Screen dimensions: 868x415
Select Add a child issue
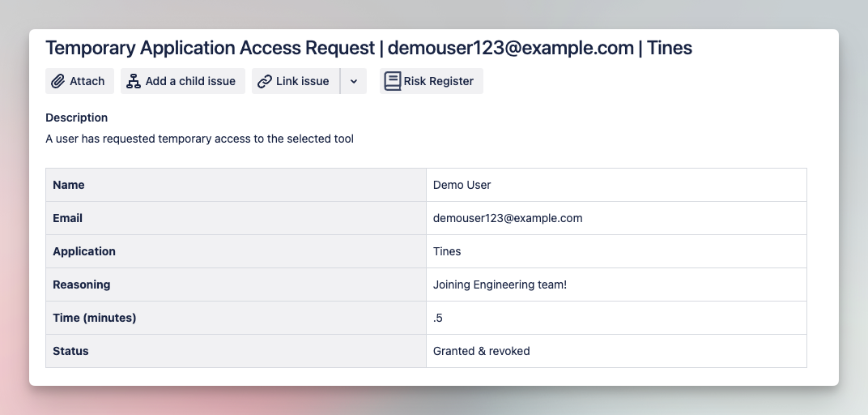[183, 81]
